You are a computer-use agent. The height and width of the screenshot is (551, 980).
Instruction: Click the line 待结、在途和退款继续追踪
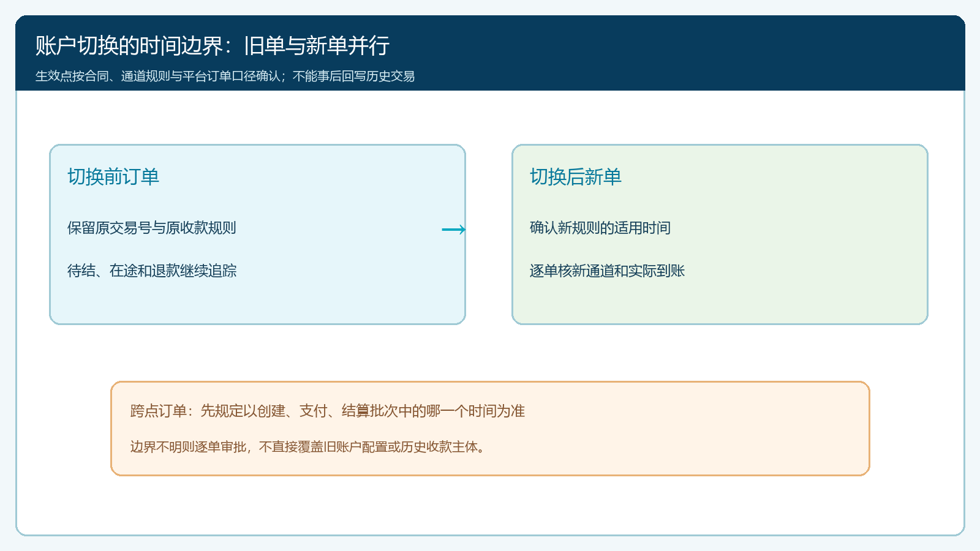[x=152, y=271]
